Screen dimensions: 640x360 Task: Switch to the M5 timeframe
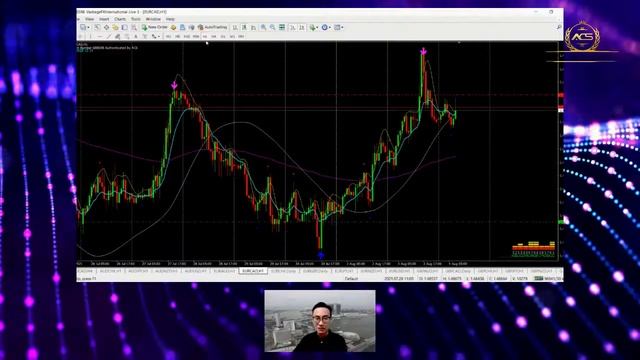(x=177, y=36)
